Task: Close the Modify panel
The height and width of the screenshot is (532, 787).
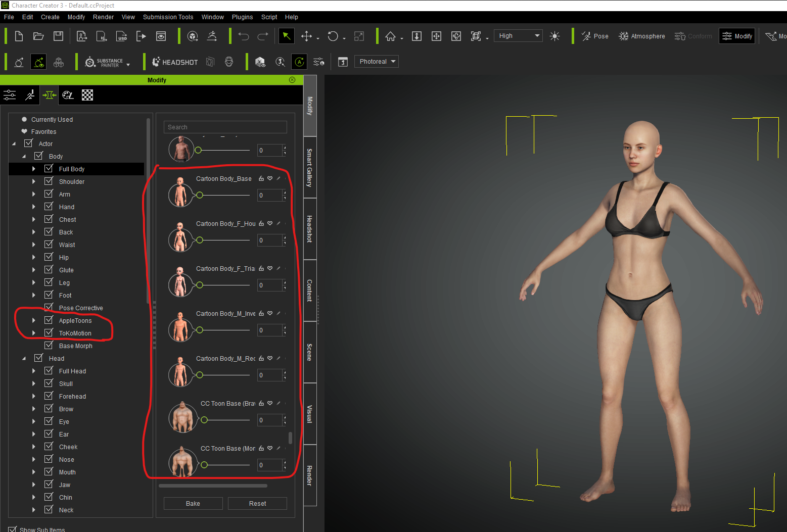Action: point(292,80)
